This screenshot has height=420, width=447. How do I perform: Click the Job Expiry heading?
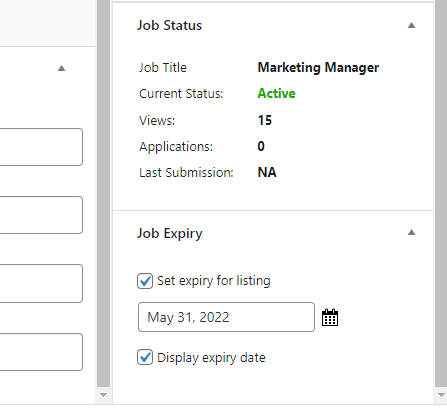[x=170, y=233]
